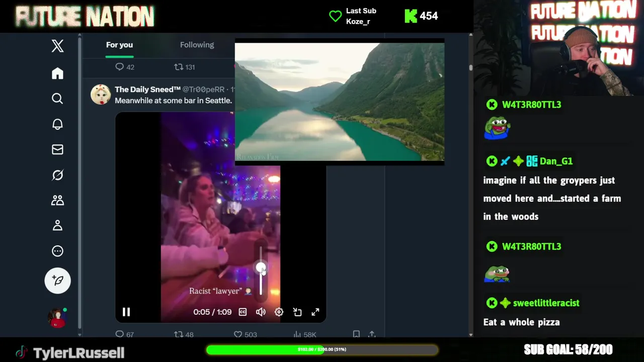Click the feed vertical scrollbar
Image resolution: width=644 pixels, height=362 pixels.
(x=471, y=67)
